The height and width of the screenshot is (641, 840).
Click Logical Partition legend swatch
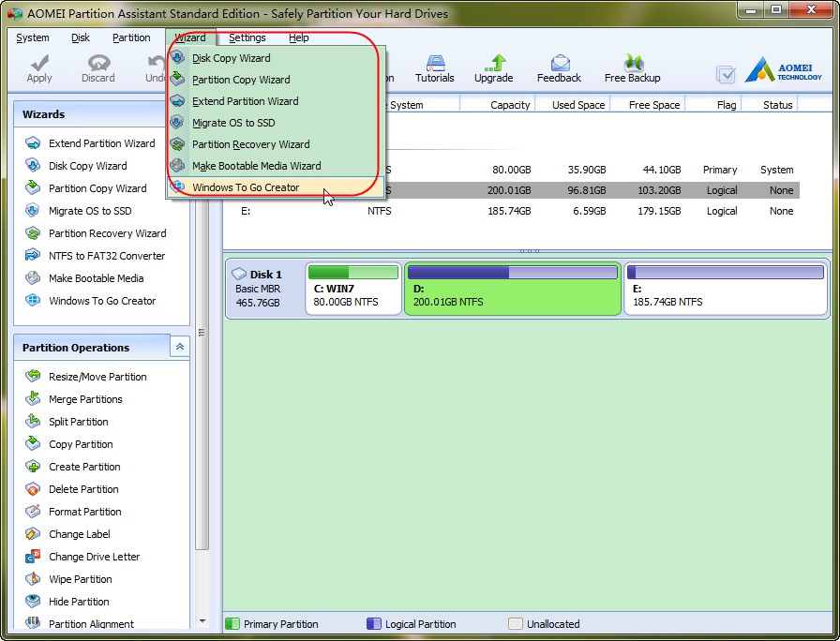[374, 624]
